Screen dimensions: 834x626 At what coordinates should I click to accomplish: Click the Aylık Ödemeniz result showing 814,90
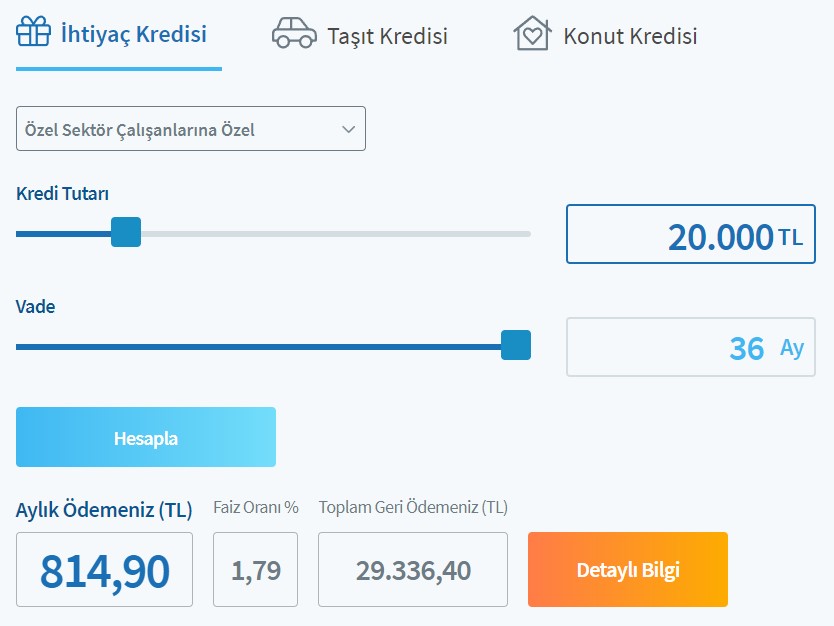[104, 569]
